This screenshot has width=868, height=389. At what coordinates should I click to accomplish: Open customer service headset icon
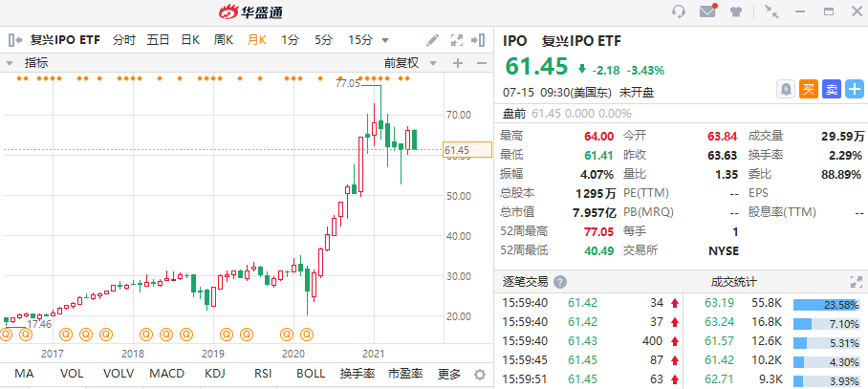coord(679,11)
